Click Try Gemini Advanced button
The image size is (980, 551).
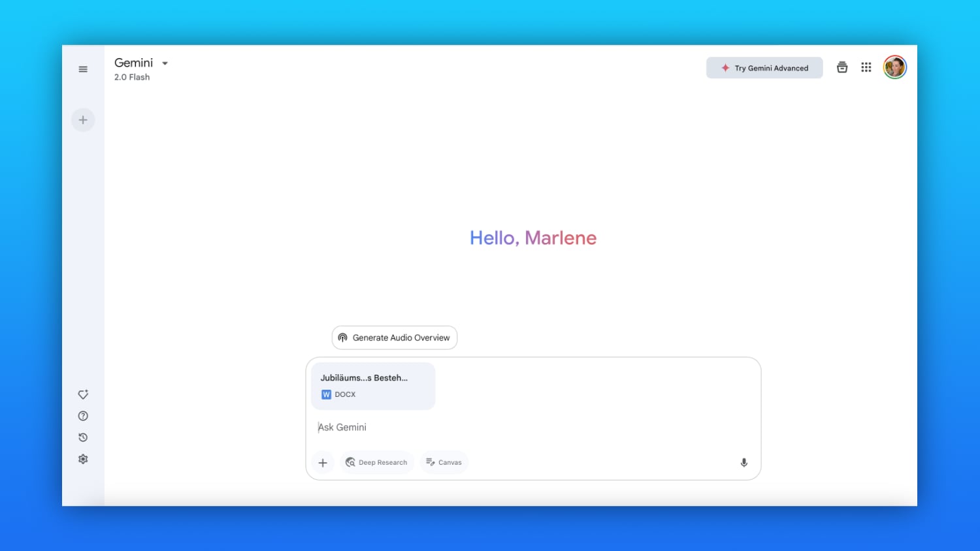point(764,68)
